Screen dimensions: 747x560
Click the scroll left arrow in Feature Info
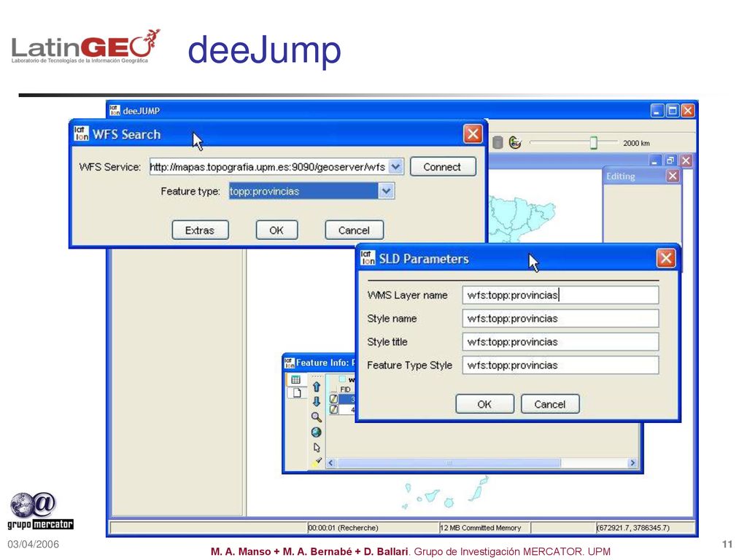(331, 463)
